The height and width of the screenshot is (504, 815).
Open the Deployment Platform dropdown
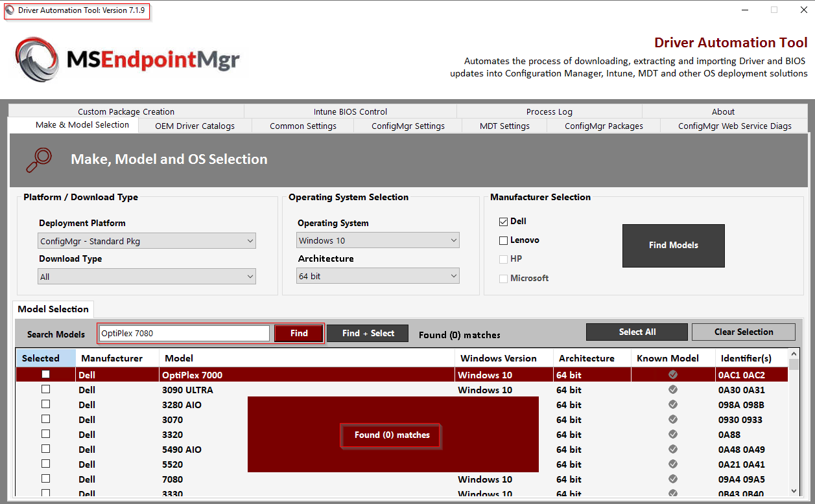point(147,241)
